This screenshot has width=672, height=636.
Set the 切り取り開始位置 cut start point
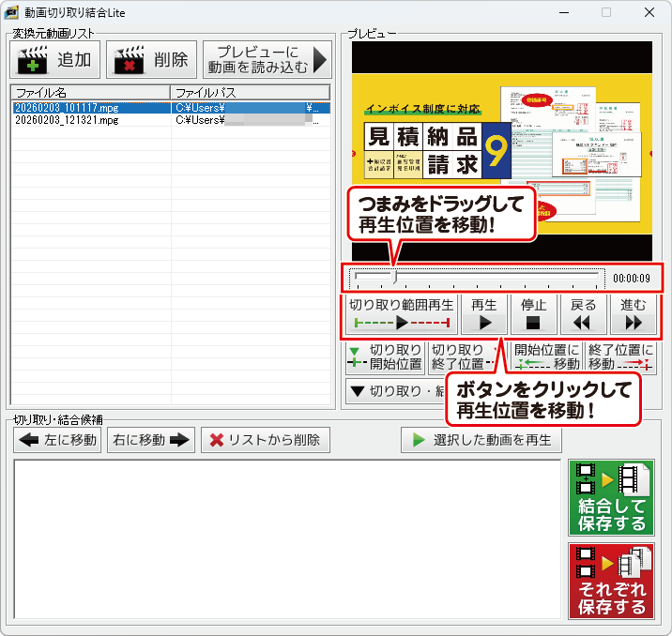pyautogui.click(x=385, y=357)
